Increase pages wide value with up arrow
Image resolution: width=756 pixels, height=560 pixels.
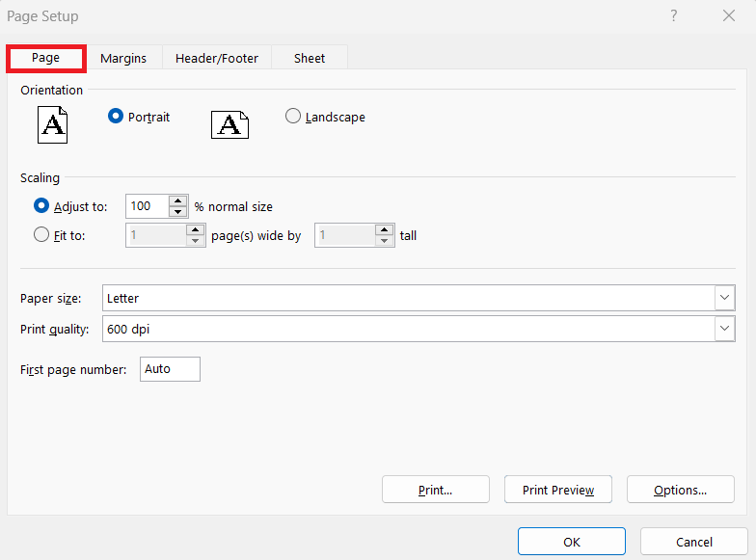click(x=195, y=229)
